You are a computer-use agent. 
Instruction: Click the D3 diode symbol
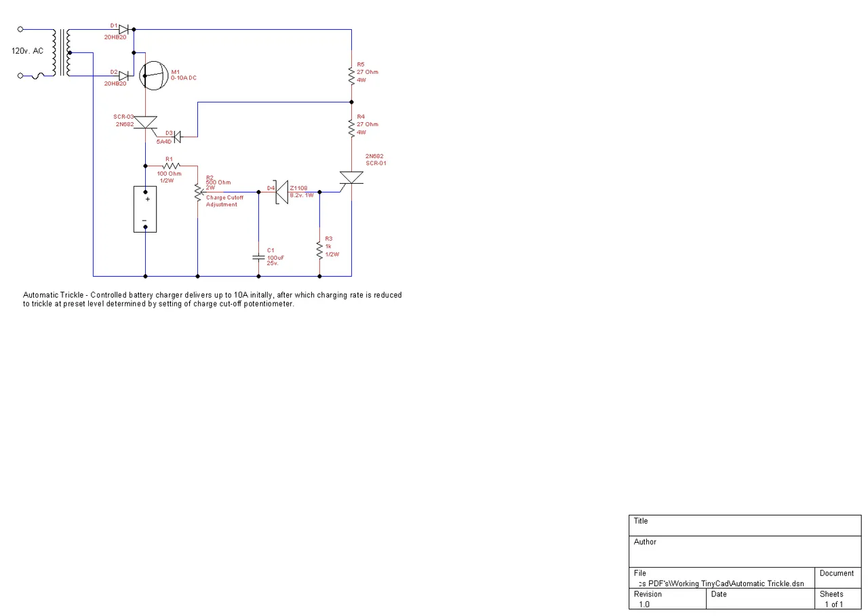pos(178,137)
